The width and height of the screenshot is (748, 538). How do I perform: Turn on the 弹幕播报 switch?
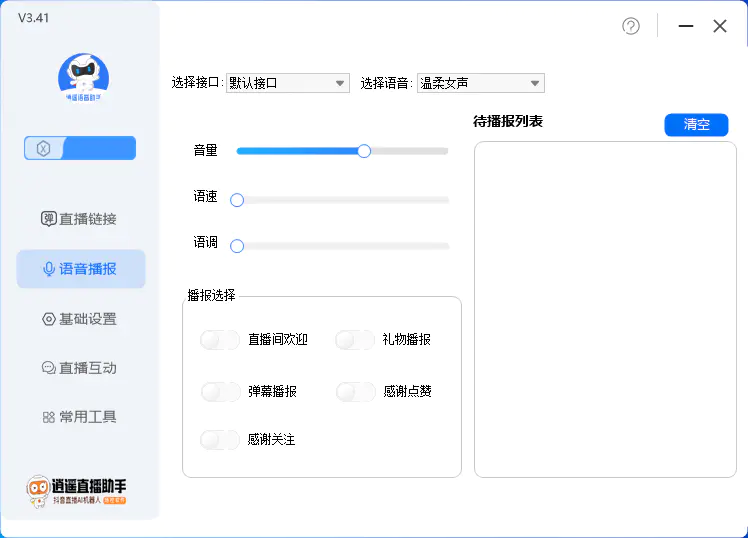point(220,391)
